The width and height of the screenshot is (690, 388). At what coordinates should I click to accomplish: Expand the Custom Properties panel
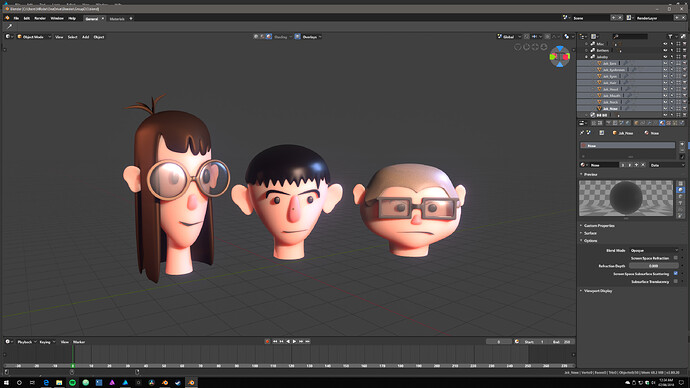pyautogui.click(x=598, y=226)
